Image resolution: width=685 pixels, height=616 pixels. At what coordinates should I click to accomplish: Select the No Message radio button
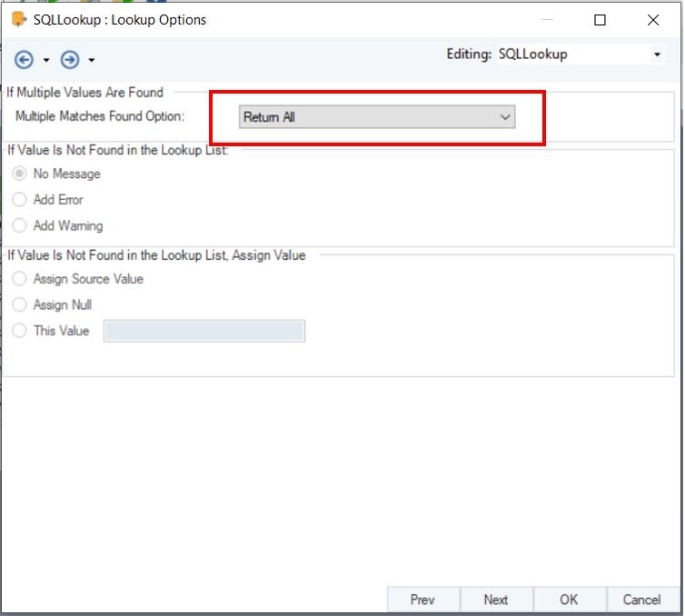click(x=20, y=174)
